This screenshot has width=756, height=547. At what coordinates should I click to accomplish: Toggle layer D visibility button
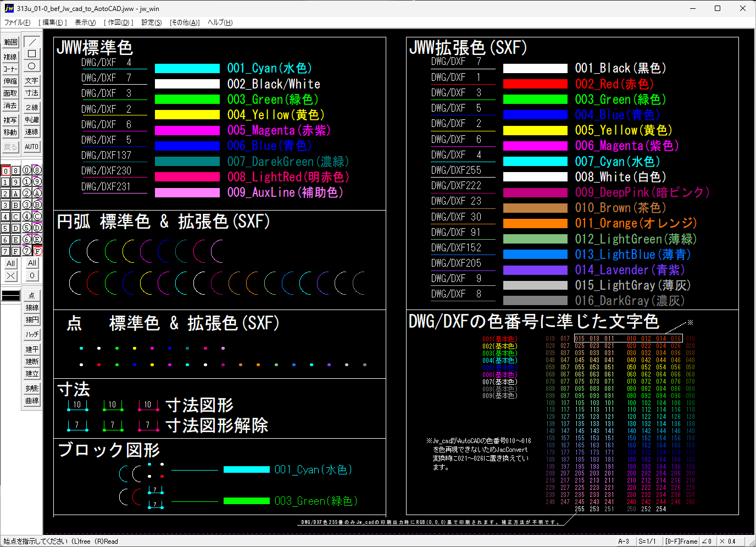(x=16, y=228)
